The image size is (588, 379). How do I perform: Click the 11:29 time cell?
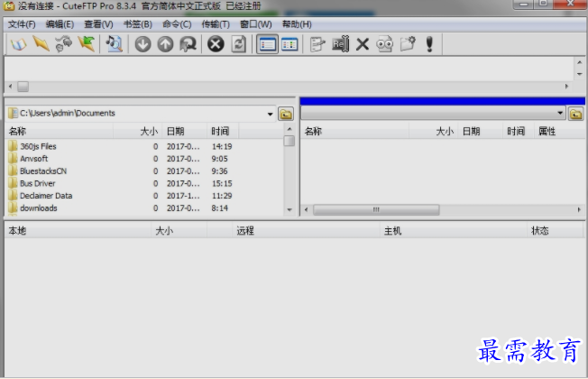coord(222,196)
